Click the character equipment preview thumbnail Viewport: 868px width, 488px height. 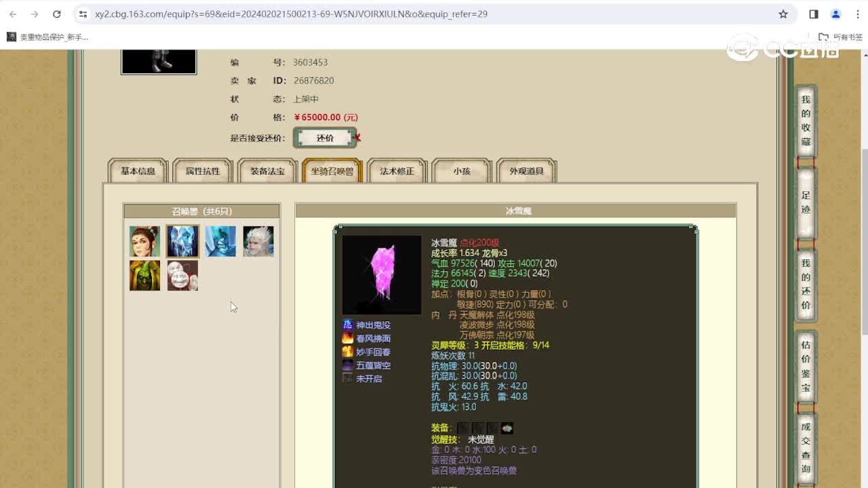[x=159, y=61]
